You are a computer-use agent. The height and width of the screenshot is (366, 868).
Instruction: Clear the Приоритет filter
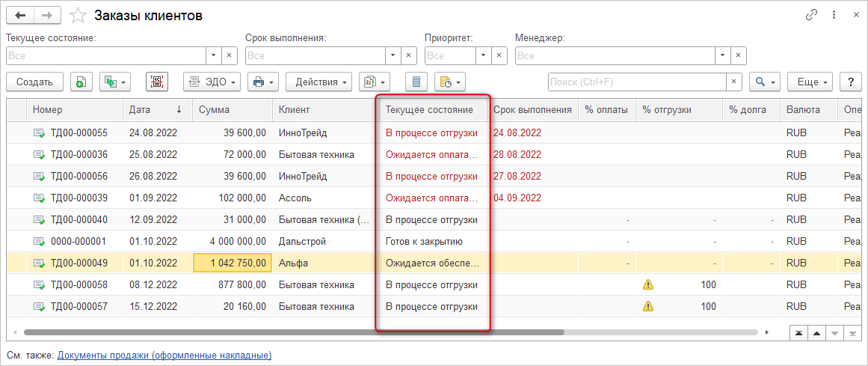499,56
